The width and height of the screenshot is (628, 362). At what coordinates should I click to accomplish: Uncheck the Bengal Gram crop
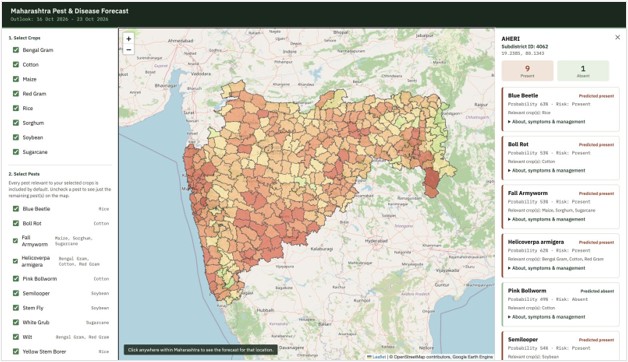point(16,50)
